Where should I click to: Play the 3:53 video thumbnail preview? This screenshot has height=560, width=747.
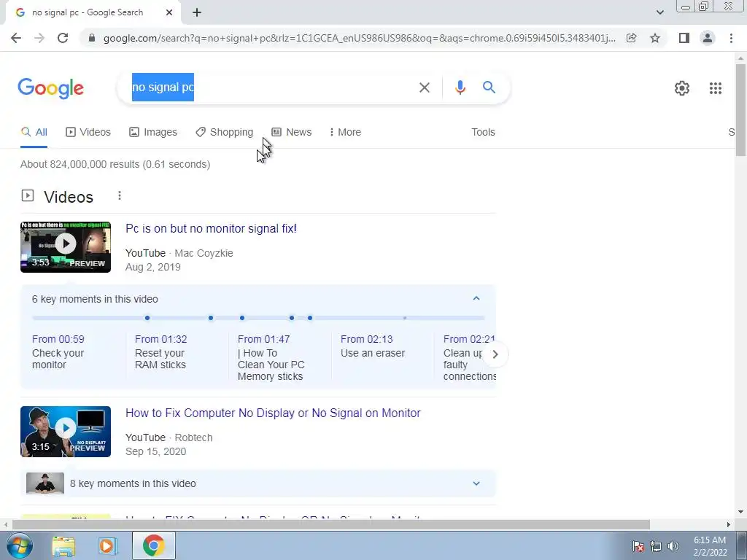66,247
